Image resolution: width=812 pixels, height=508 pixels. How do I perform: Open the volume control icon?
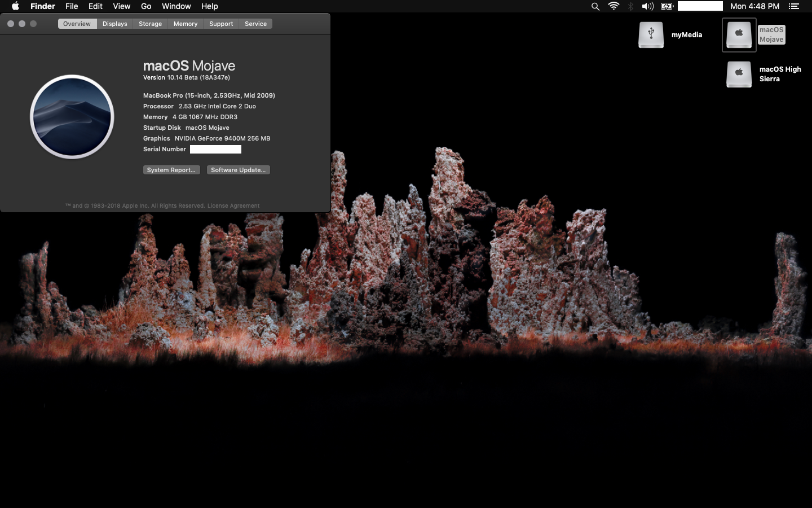(x=647, y=6)
